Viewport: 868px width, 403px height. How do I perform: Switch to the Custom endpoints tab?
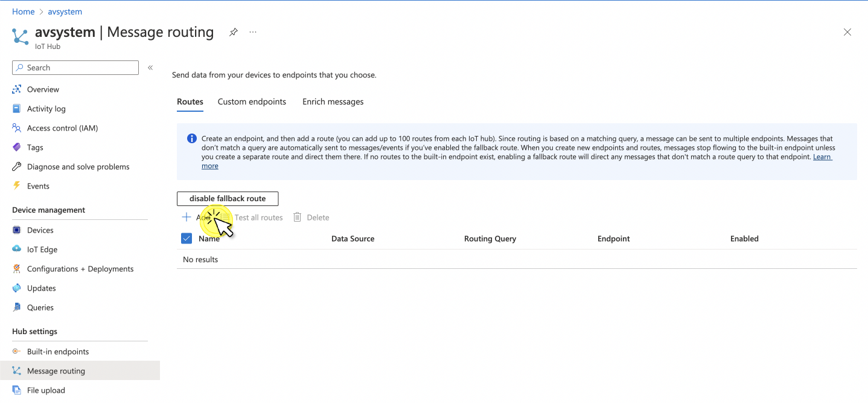coord(252,102)
